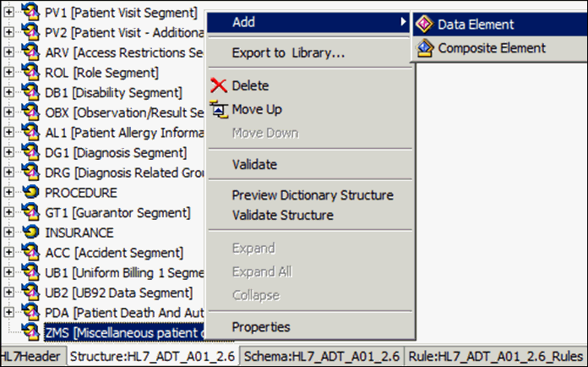Expand the PROCEDURE group node
This screenshot has height=367, width=588.
[x=8, y=192]
